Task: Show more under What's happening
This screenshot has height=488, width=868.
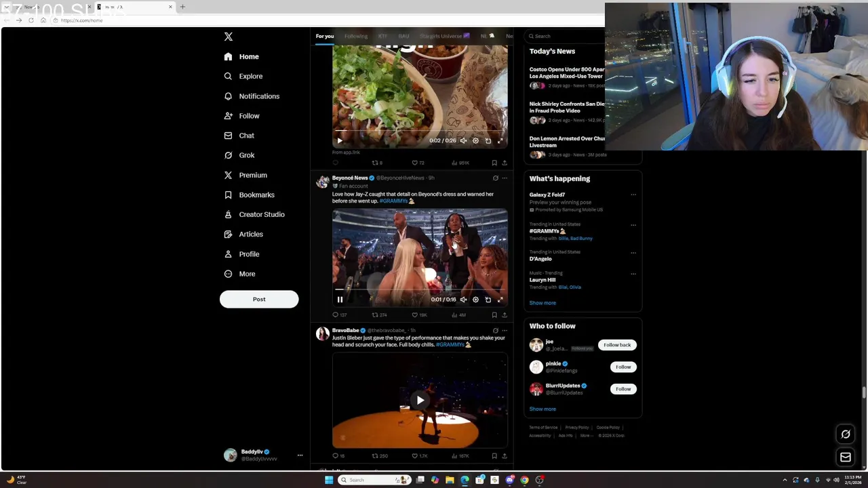Action: [542, 303]
